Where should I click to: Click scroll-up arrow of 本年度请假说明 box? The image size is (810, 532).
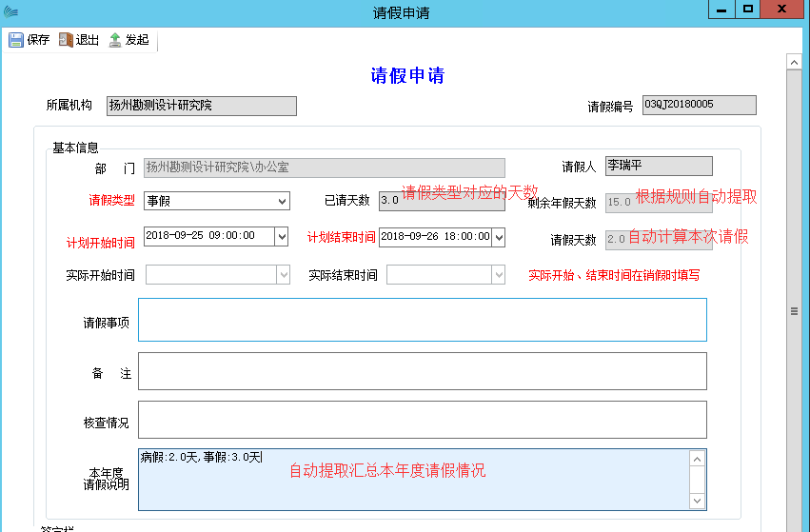pos(697,459)
